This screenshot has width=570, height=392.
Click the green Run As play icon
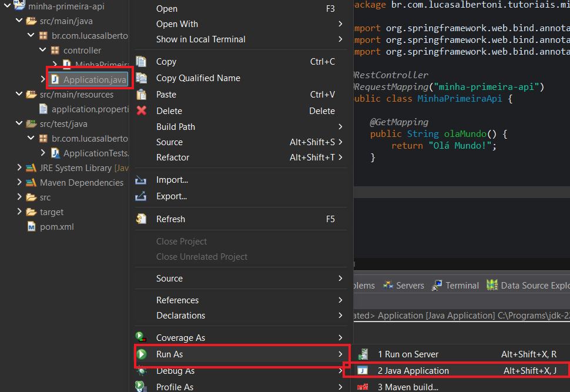141,354
